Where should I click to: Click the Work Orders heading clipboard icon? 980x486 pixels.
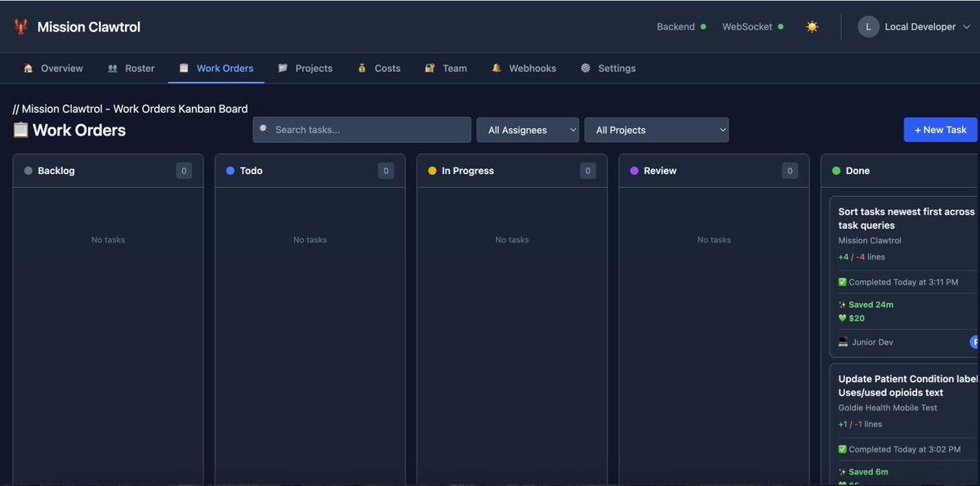[20, 130]
